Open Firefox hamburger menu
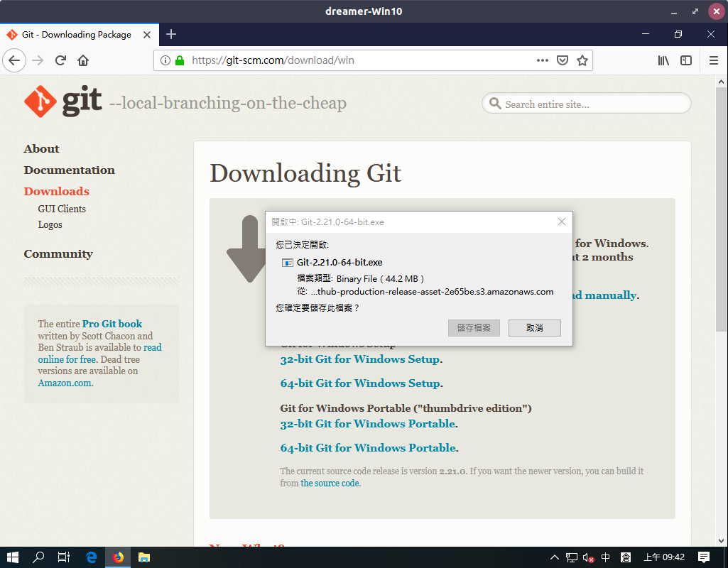728x568 pixels. point(714,60)
